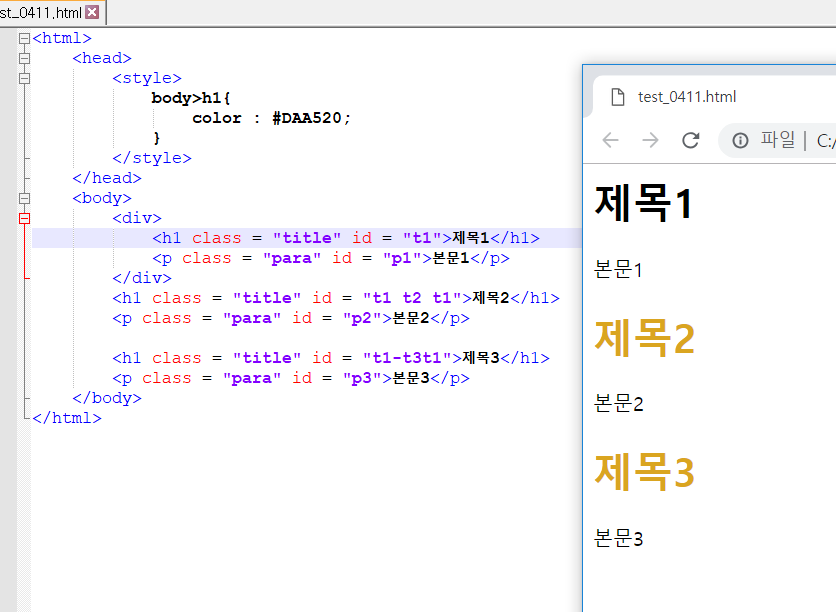Click the 본문3 paragraph in browser
Screen dimensions: 836x612
coord(619,538)
